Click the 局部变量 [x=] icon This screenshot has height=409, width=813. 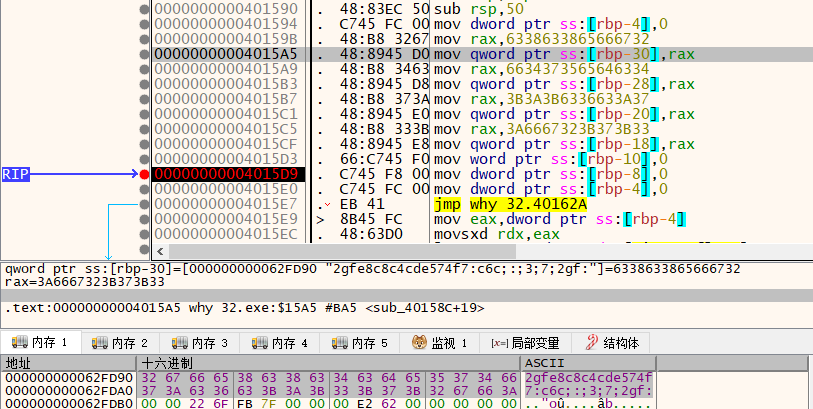pyautogui.click(x=499, y=343)
